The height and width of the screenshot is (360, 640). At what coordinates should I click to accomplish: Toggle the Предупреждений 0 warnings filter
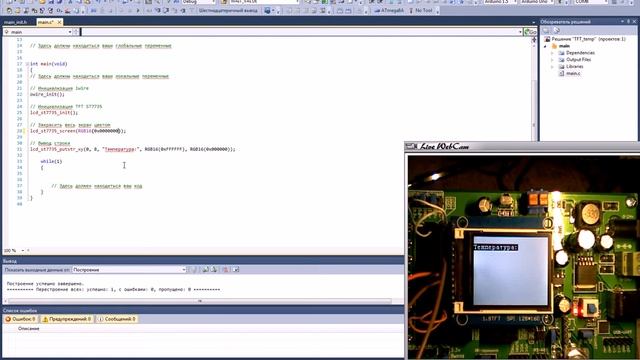tap(67, 319)
